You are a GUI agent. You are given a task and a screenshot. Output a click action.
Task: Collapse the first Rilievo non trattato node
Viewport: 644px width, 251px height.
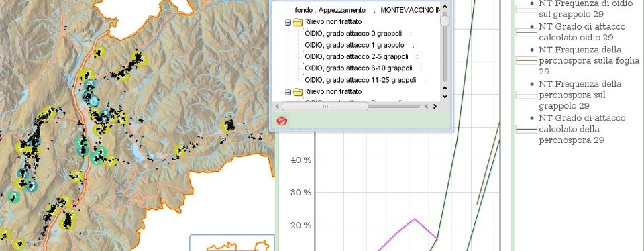(288, 22)
